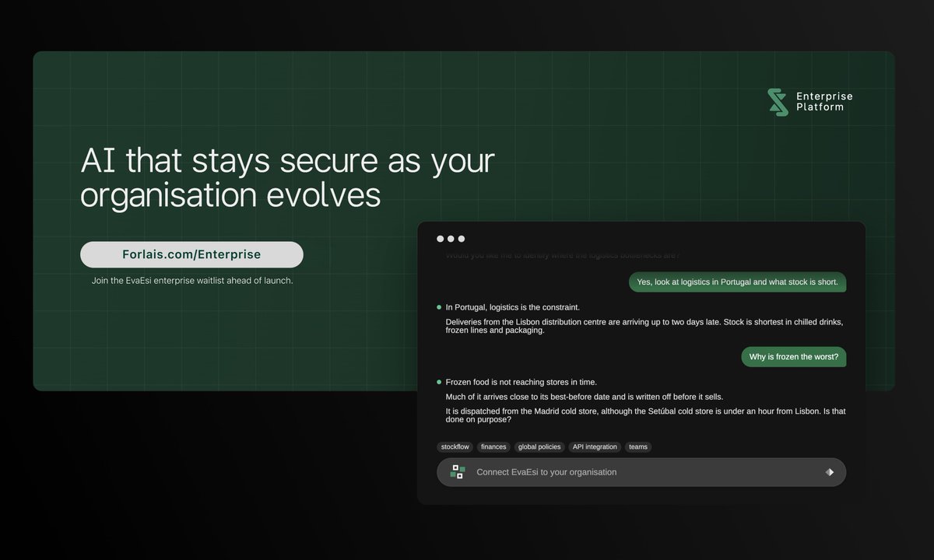Click green bullet beside 'In Portugal' message
Viewport: 934px width, 560px height.
[439, 307]
